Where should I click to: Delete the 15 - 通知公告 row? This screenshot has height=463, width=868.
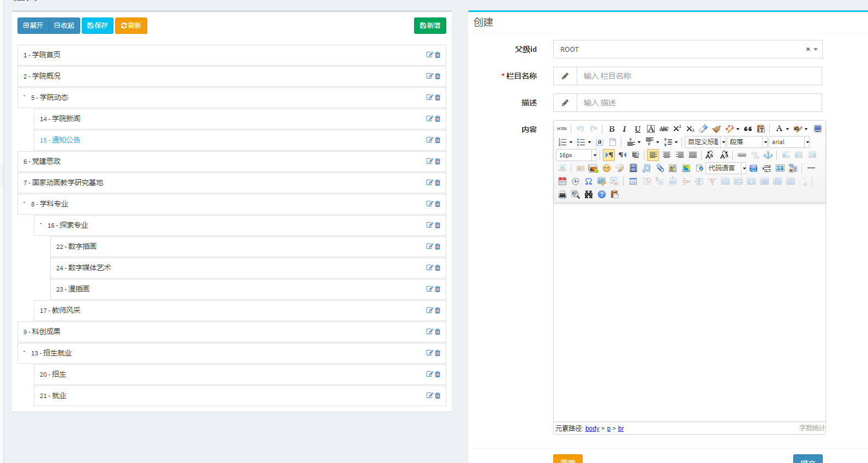coord(438,140)
